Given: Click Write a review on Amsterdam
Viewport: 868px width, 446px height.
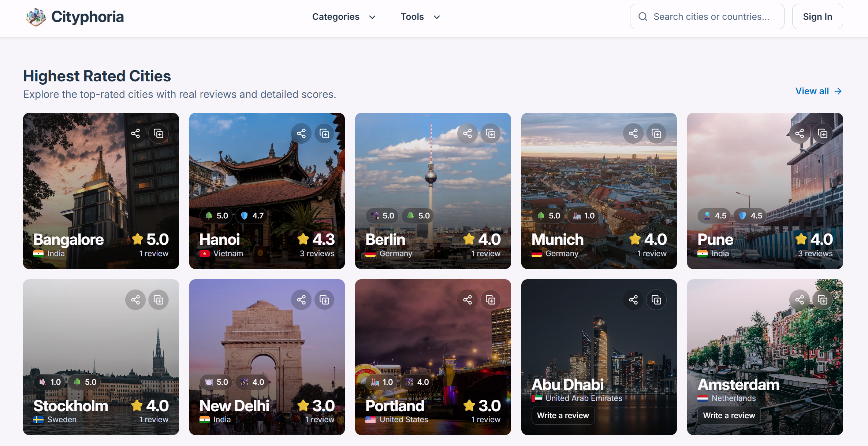Looking at the screenshot, I should click(x=729, y=415).
